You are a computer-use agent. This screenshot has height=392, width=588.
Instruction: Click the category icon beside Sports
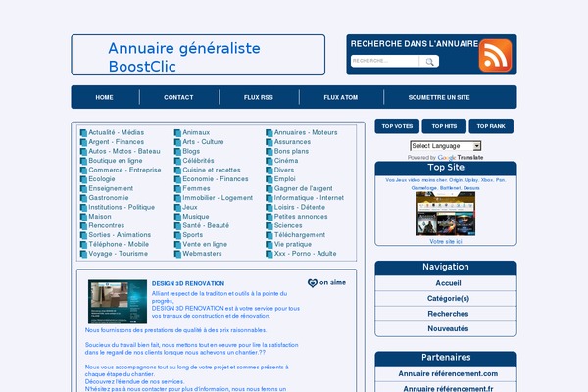[177, 235]
